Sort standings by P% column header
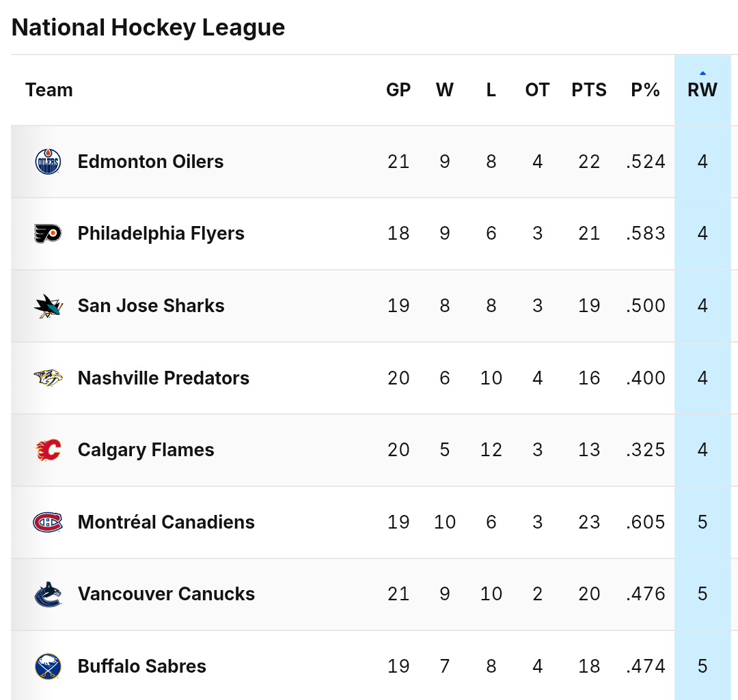 (645, 90)
